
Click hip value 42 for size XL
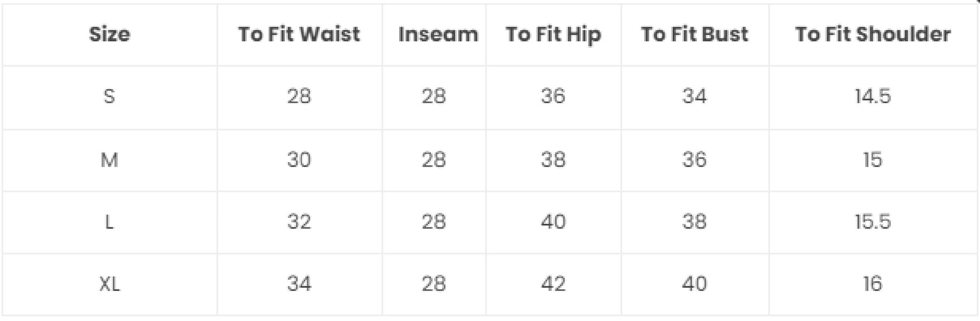553,284
